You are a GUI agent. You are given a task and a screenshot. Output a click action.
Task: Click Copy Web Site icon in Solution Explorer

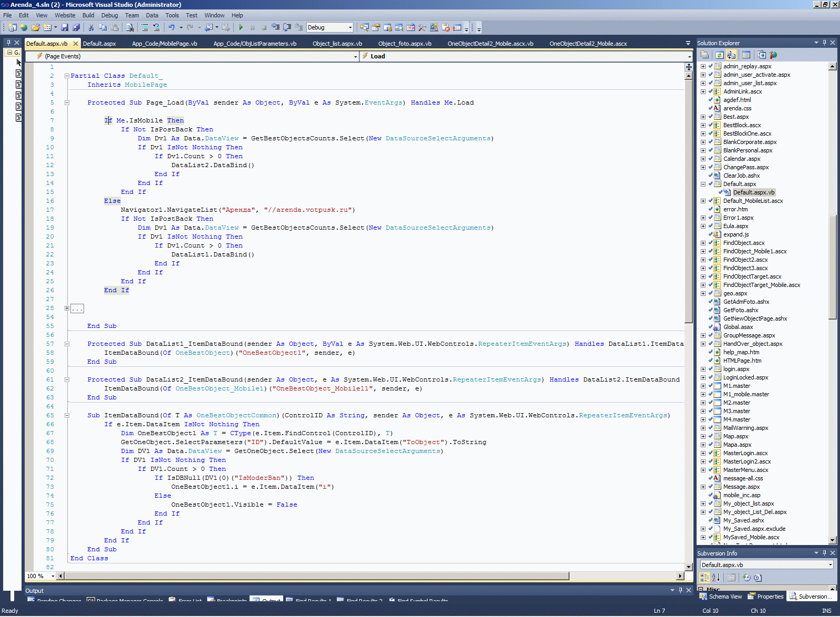pos(762,55)
